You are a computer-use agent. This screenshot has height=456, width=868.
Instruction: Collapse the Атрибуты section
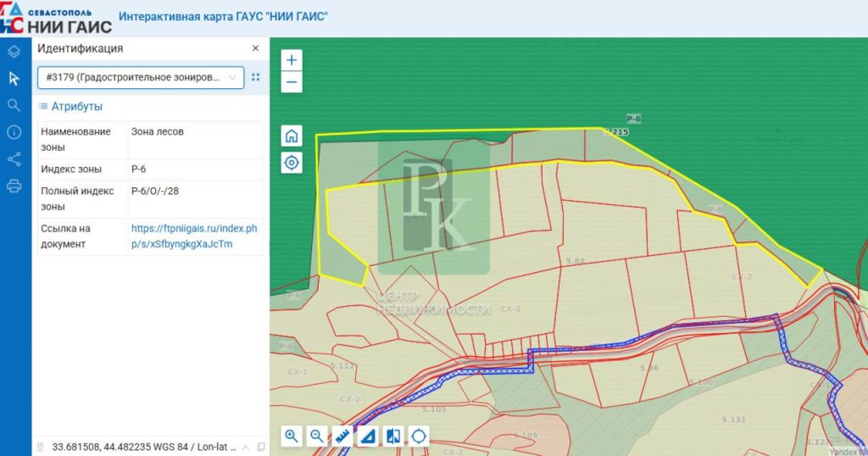click(x=71, y=107)
